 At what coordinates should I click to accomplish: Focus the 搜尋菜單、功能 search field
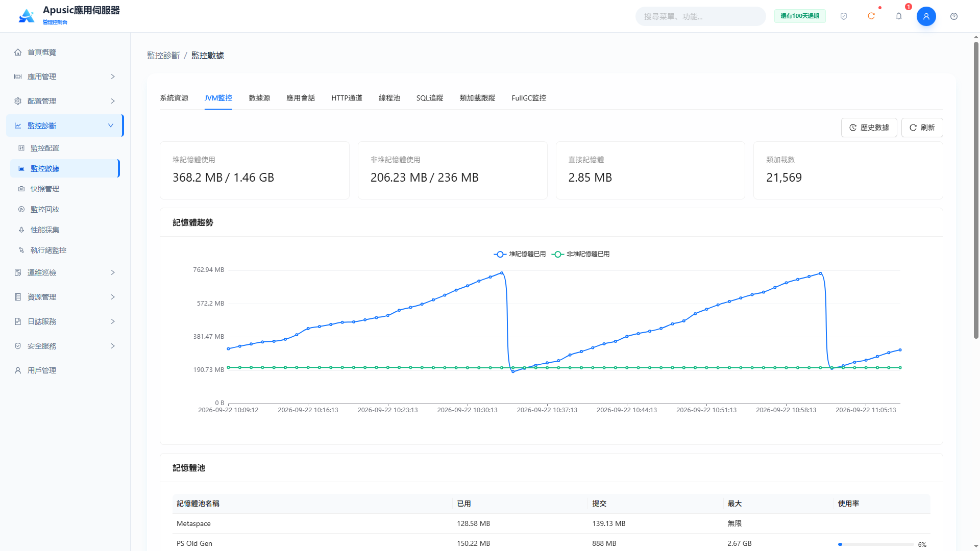(x=700, y=16)
